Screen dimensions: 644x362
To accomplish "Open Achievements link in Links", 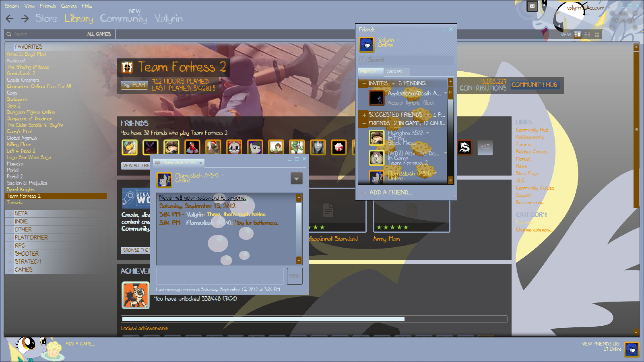I will (530, 137).
